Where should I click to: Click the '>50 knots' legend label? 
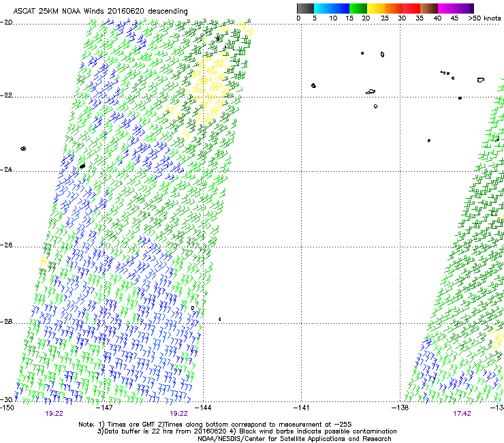point(484,18)
